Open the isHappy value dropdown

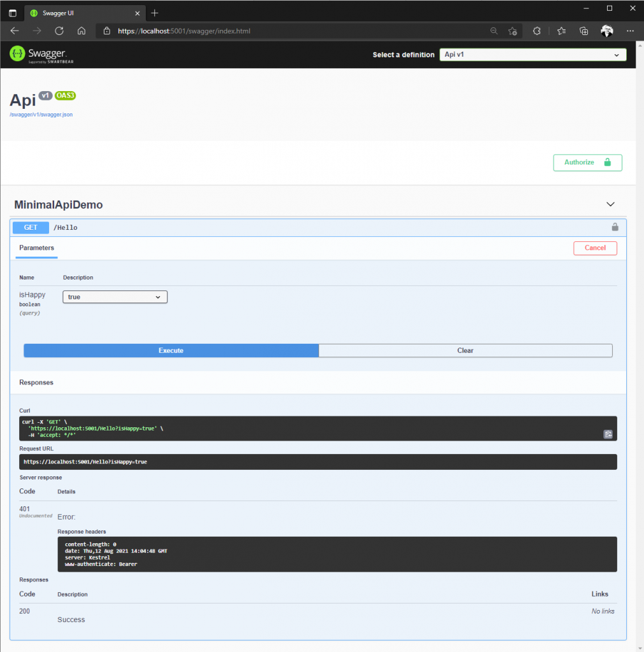pos(115,297)
